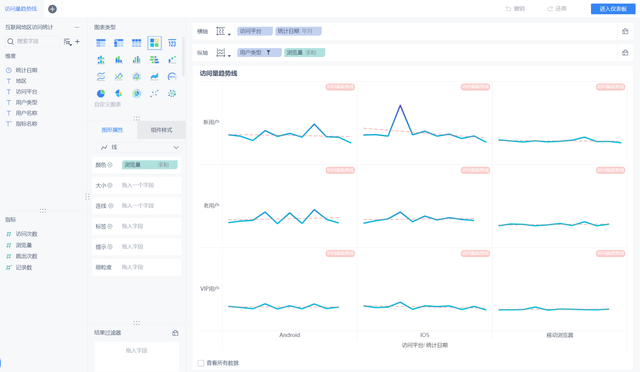
Task: Click the Android axis label
Action: click(x=289, y=335)
